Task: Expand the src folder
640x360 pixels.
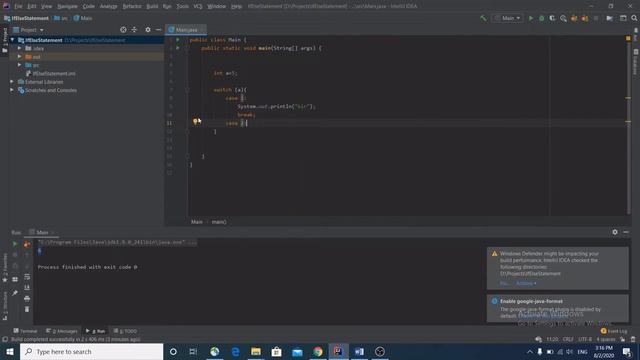Action: (19, 65)
